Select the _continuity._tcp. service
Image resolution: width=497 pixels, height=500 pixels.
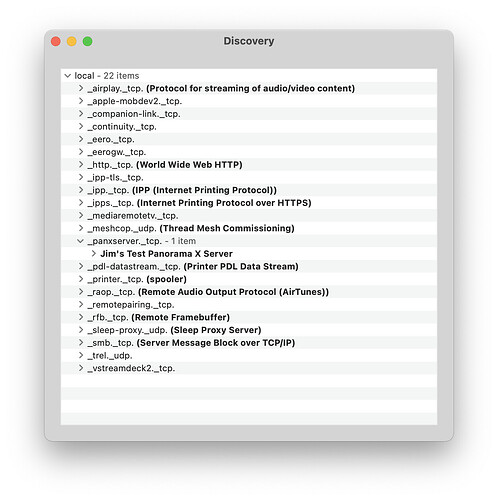(249, 127)
